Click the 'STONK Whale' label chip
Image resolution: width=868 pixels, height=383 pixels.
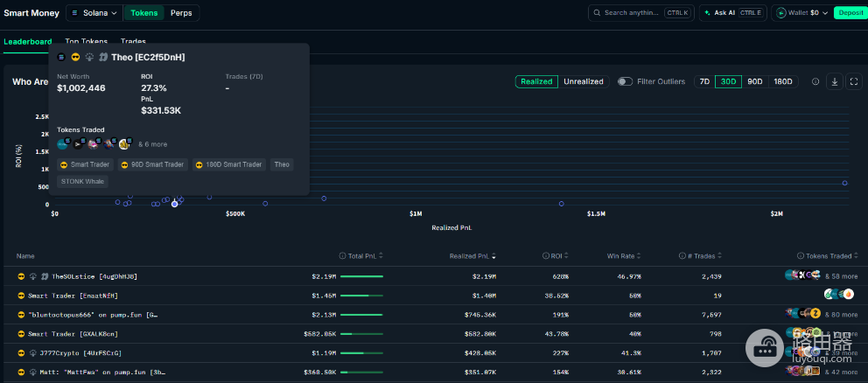pos(82,181)
